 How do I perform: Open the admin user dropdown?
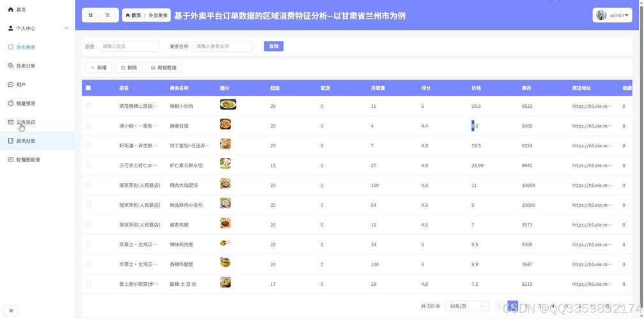[612, 15]
